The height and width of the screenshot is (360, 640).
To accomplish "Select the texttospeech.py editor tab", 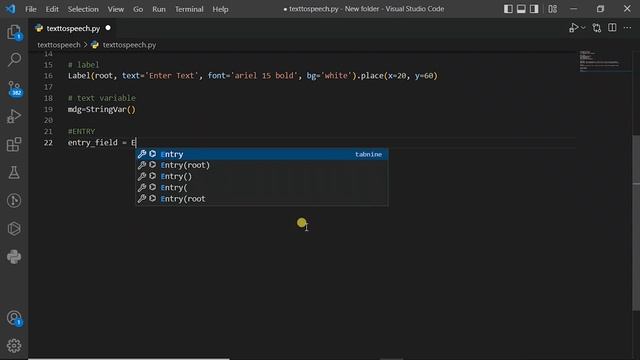I will [73, 28].
